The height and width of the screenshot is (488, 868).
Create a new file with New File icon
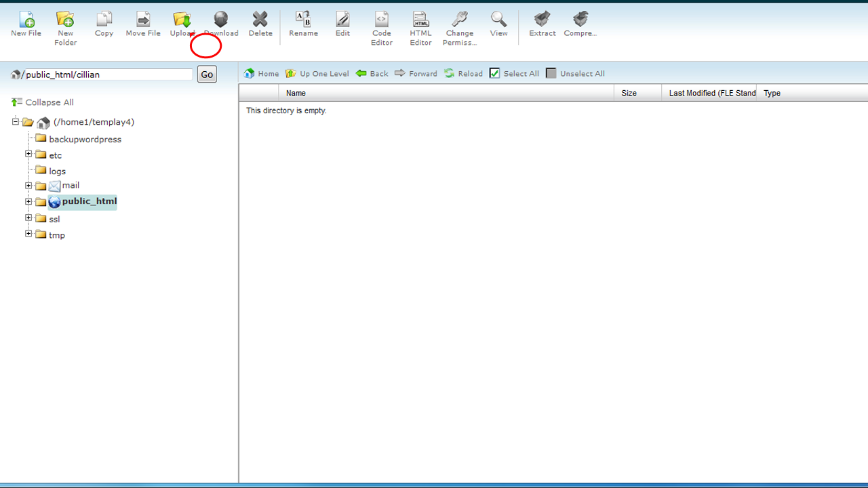(26, 19)
